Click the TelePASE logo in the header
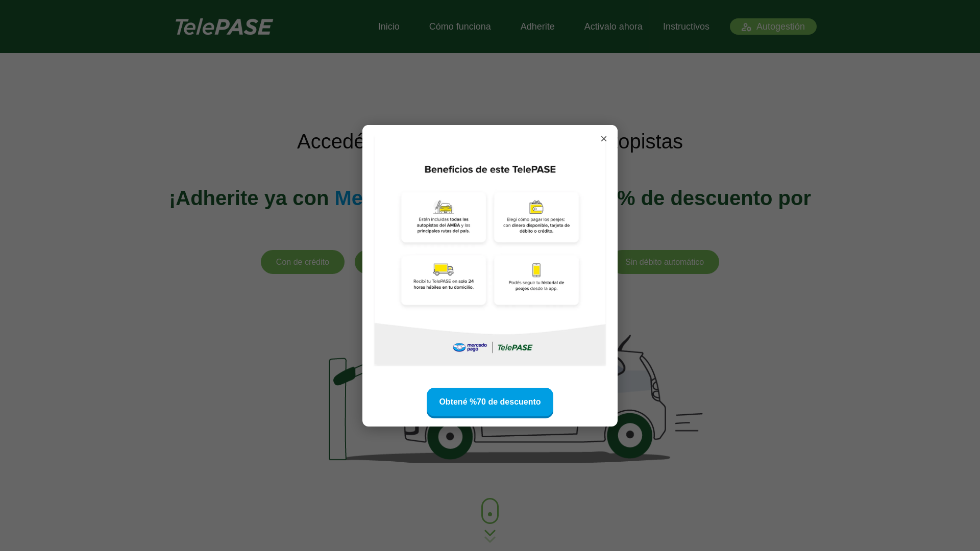This screenshot has width=980, height=551. (x=224, y=27)
